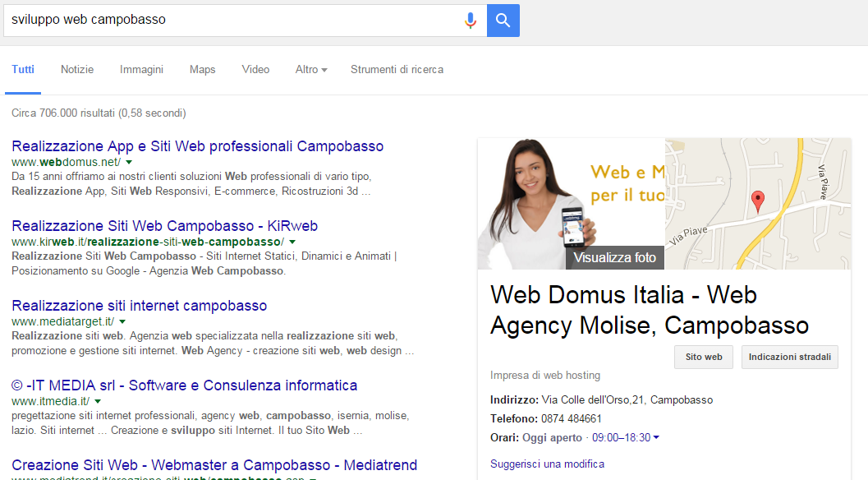Open Realizzazione siti internet campobasso result

click(x=139, y=306)
